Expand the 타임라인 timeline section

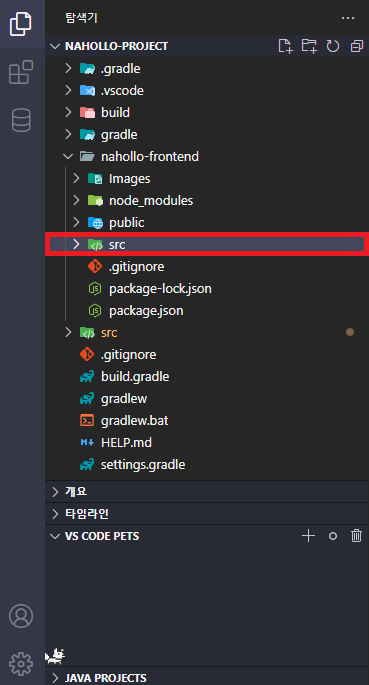click(55, 514)
